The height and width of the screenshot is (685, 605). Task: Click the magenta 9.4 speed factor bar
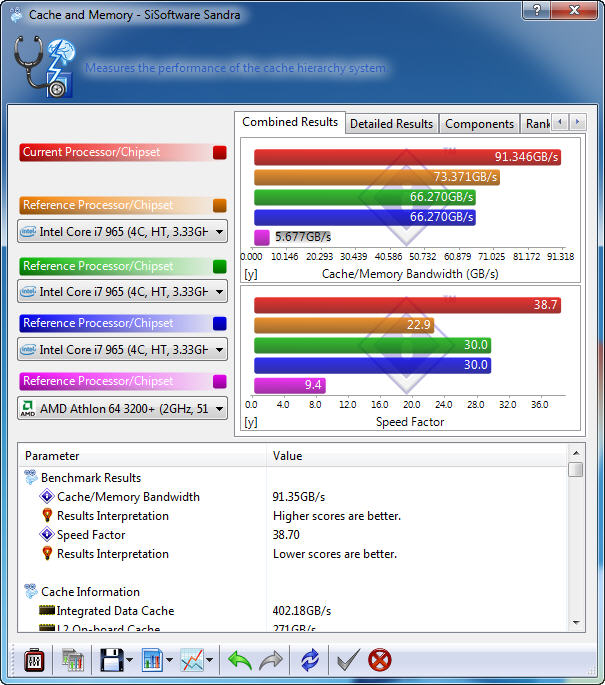click(290, 385)
